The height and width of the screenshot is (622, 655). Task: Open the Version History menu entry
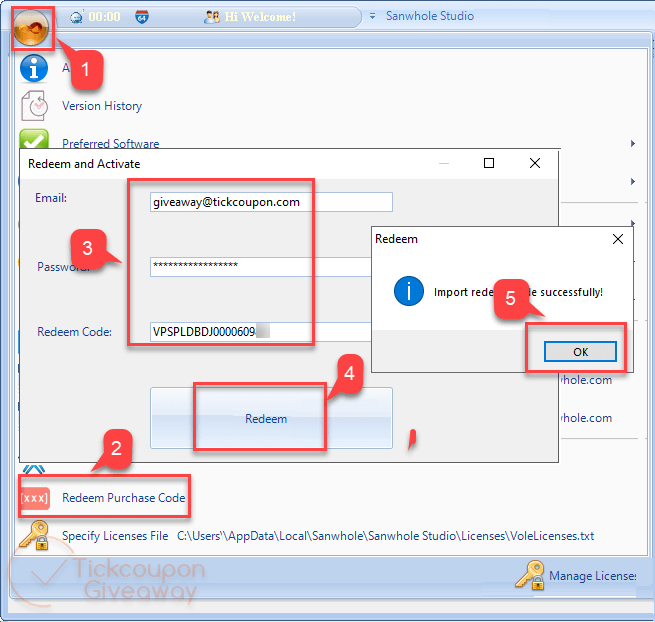(x=102, y=106)
